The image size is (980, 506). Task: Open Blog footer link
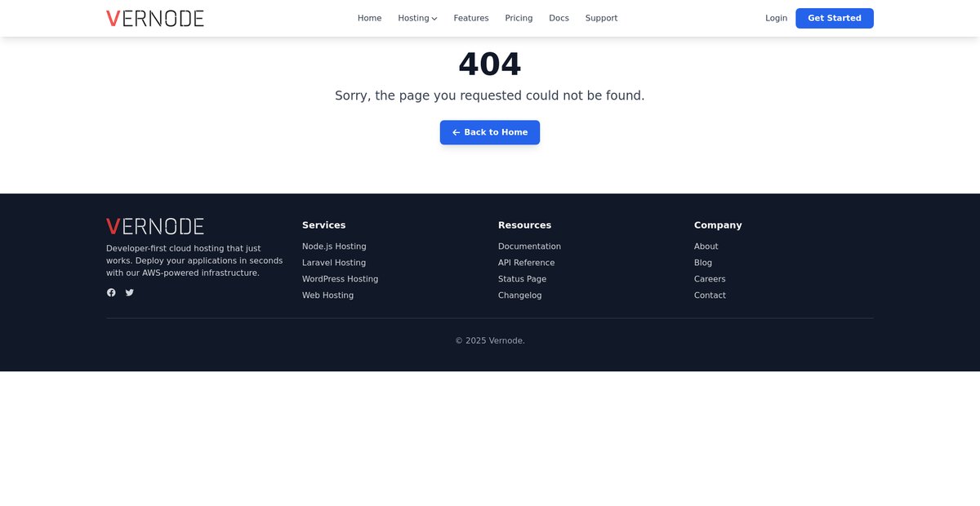tap(703, 263)
